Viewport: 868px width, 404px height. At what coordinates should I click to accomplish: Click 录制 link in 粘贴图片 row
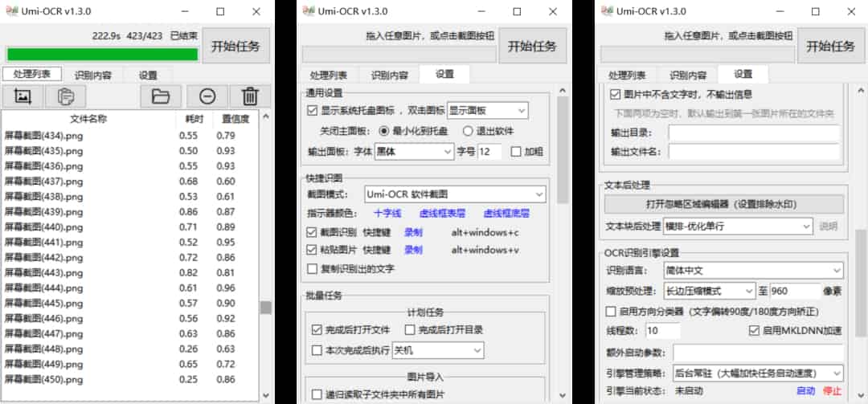pyautogui.click(x=413, y=250)
